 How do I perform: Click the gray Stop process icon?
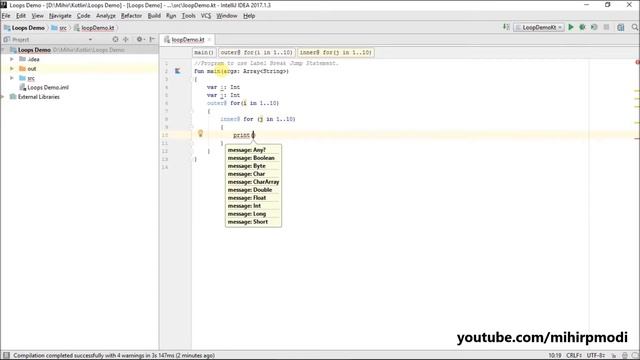coord(607,27)
